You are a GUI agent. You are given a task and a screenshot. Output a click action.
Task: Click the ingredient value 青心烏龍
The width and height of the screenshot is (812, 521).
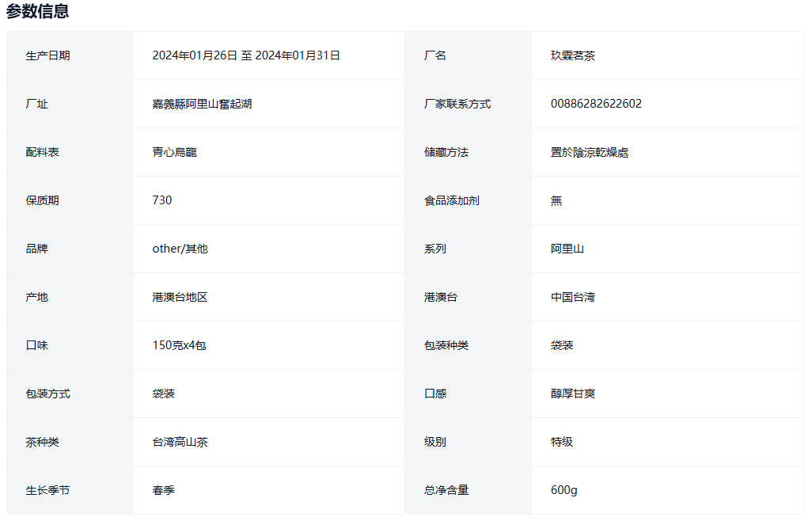174,152
